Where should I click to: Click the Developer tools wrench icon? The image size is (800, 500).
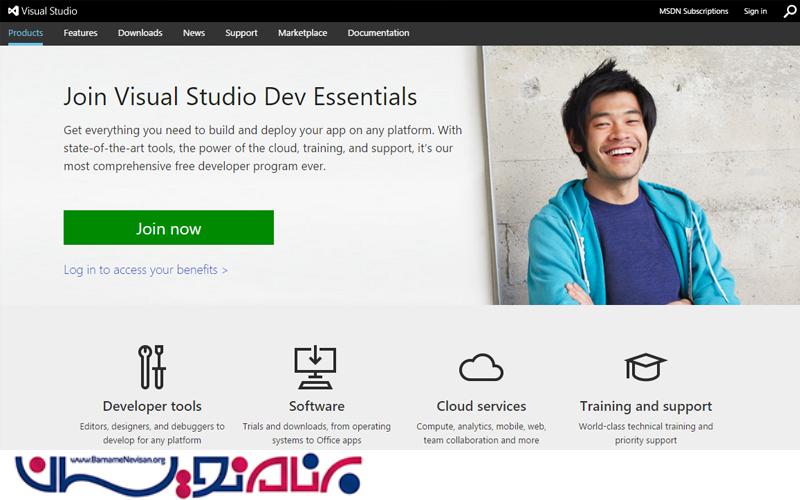coord(152,367)
